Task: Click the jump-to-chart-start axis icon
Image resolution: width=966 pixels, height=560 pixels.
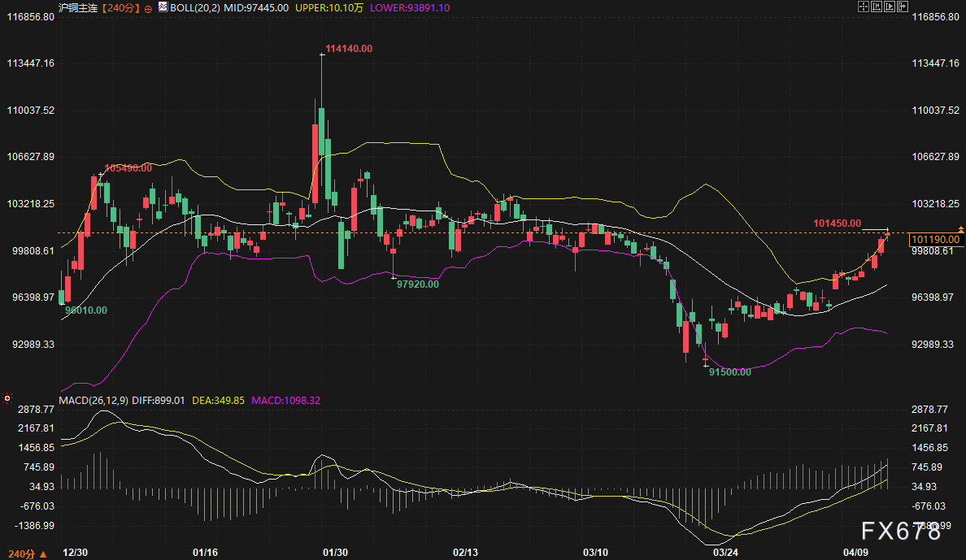Action: click(x=877, y=7)
